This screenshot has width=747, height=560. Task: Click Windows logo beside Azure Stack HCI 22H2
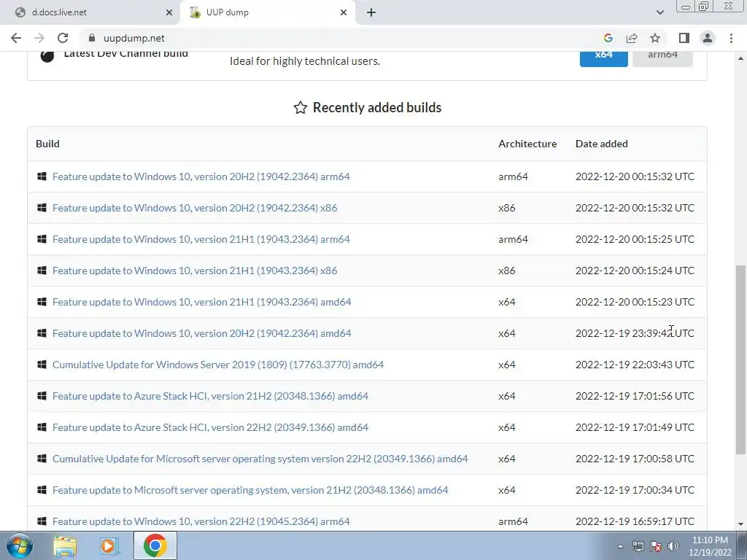click(x=42, y=427)
